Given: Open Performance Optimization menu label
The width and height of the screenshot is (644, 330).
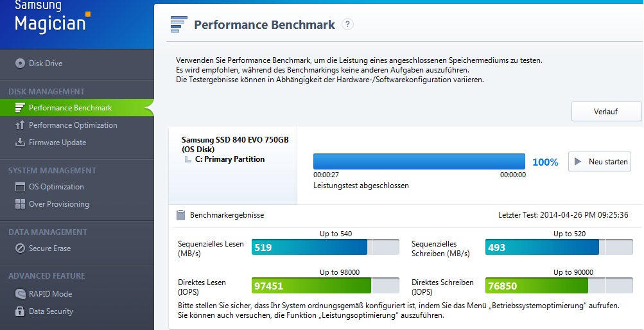Looking at the screenshot, I should tap(73, 125).
